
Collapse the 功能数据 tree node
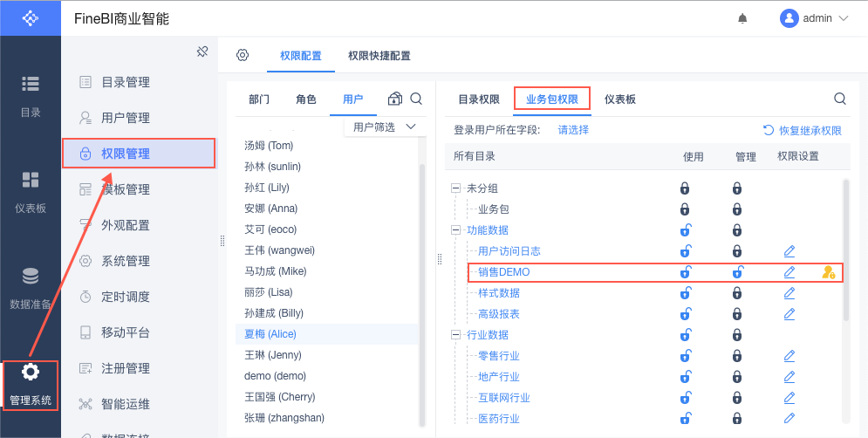tap(455, 230)
